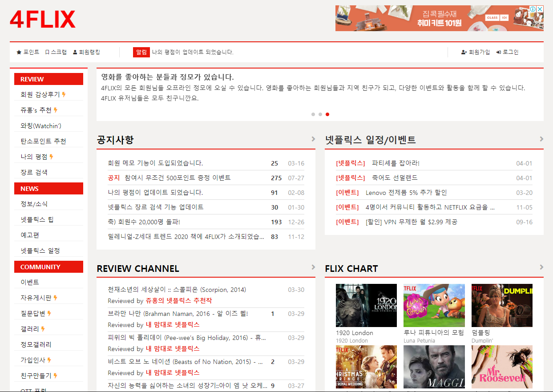This screenshot has height=392, width=553.
Task: Open review 브라만 나만 (Brahman Naman)
Action: coord(178,314)
